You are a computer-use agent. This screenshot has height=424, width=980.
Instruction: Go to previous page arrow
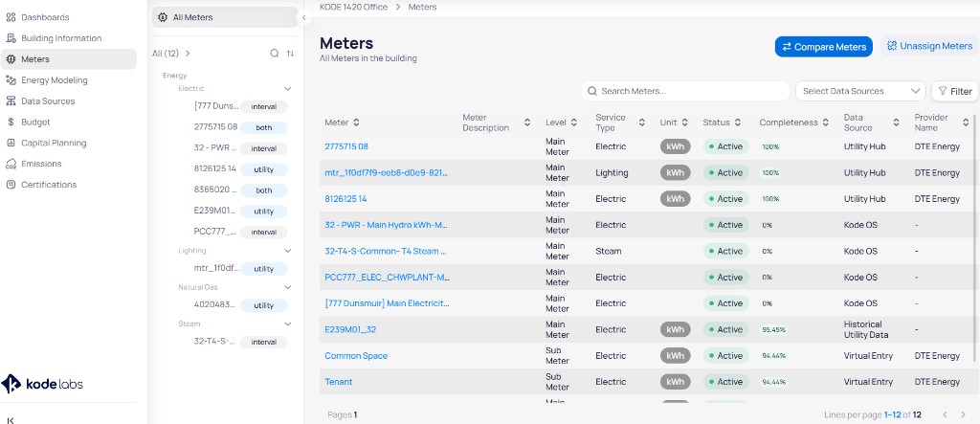click(945, 414)
